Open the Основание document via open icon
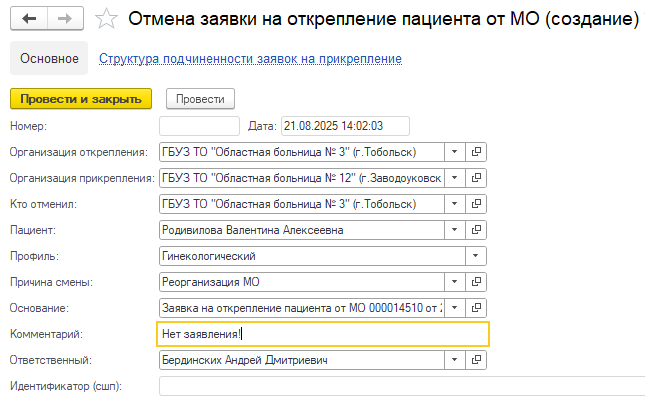 [477, 308]
